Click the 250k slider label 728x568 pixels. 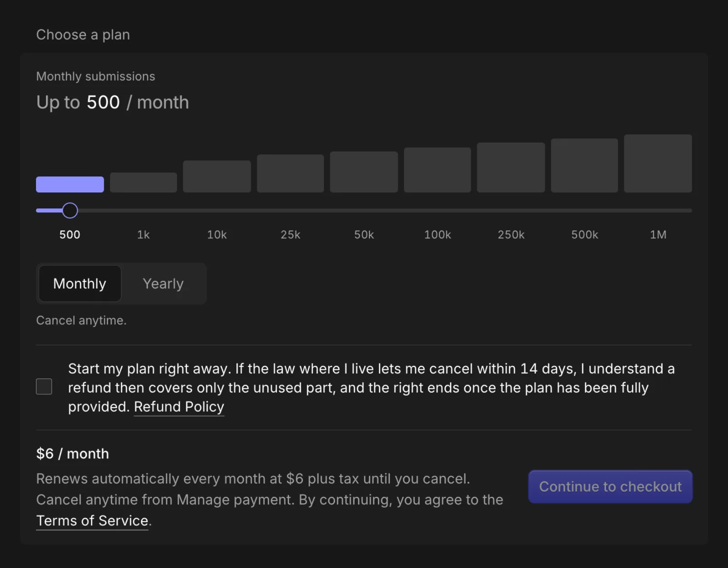[x=511, y=235]
